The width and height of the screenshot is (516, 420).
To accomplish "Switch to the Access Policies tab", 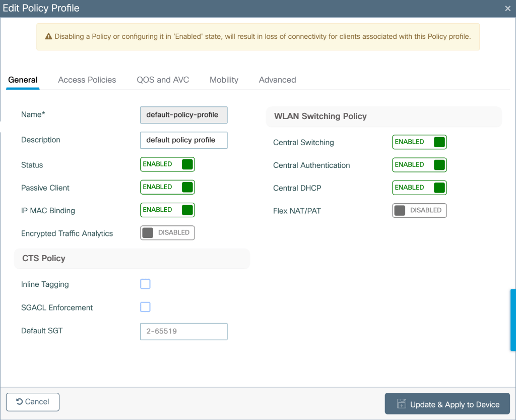I will point(87,80).
